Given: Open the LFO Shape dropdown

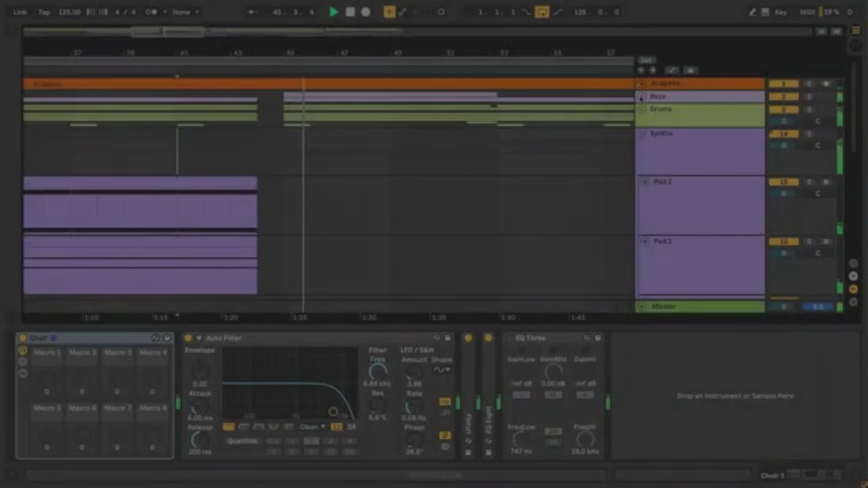Looking at the screenshot, I should pyautogui.click(x=442, y=370).
